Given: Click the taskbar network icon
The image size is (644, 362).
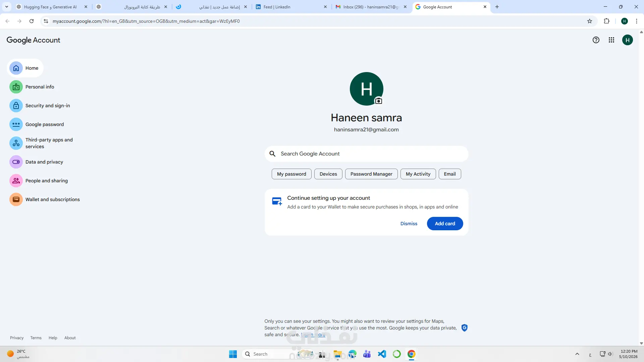Looking at the screenshot, I should click(x=602, y=354).
